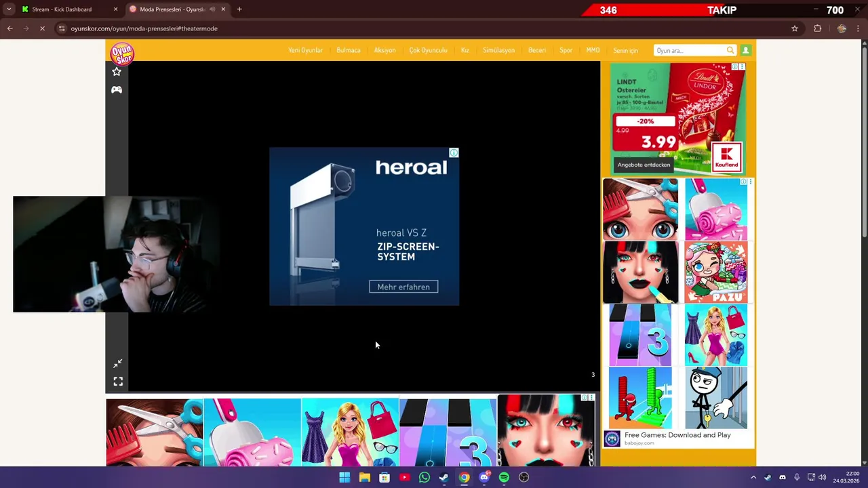View site information icon in address bar
The width and height of the screenshot is (868, 488).
point(62,28)
